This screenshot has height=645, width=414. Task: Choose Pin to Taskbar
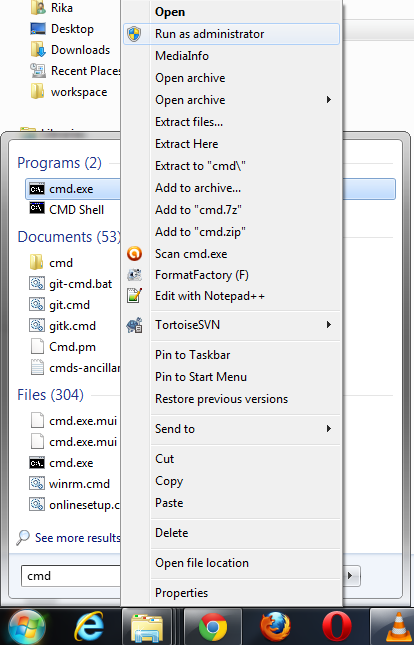193,355
